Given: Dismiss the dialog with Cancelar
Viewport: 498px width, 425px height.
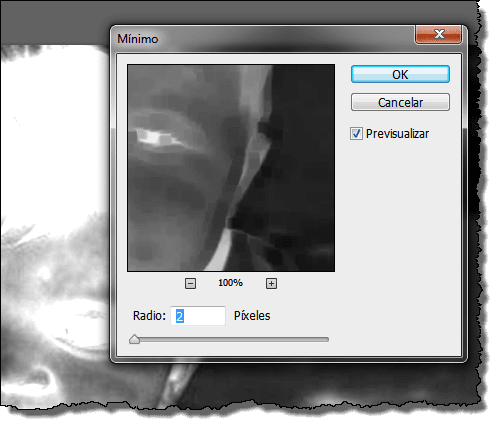Looking at the screenshot, I should [x=400, y=102].
